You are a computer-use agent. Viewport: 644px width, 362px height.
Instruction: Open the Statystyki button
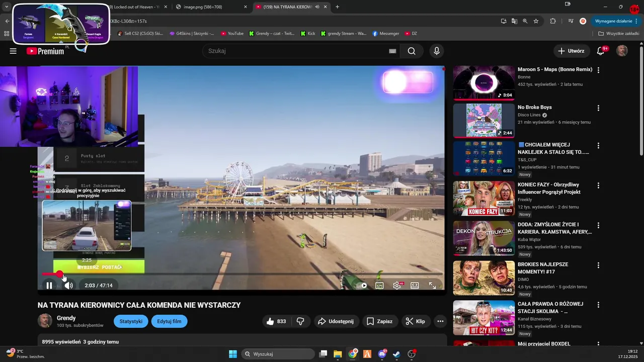tap(131, 321)
